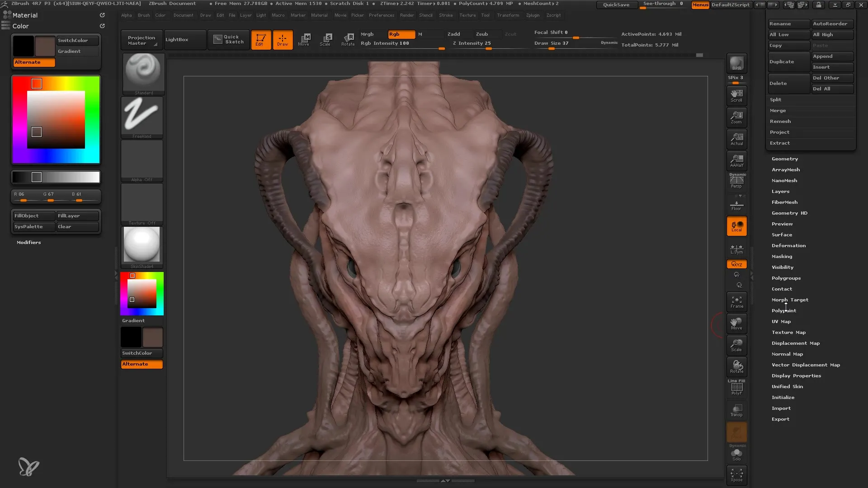Expand the Geometry HD section
This screenshot has height=488, width=868.
coord(790,213)
